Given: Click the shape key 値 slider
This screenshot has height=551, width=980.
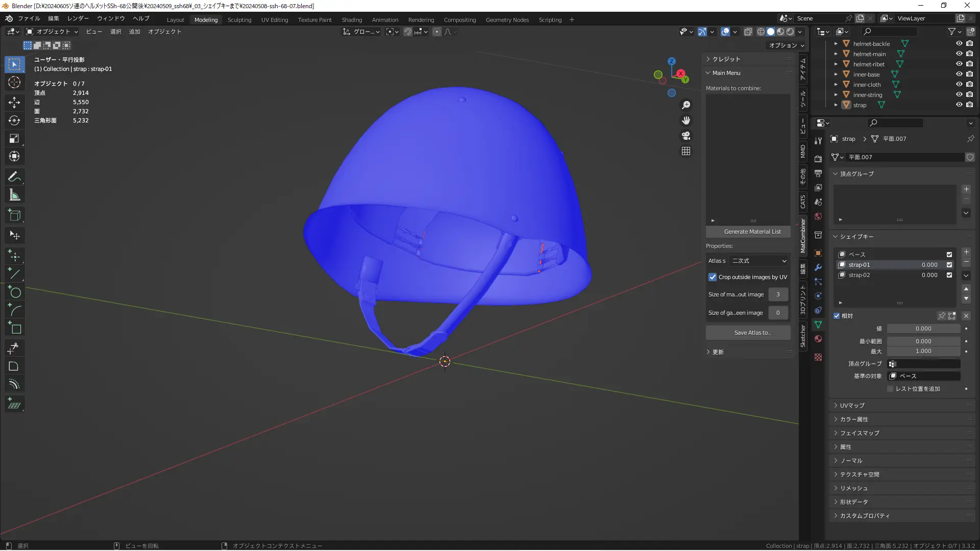Looking at the screenshot, I should tap(923, 329).
